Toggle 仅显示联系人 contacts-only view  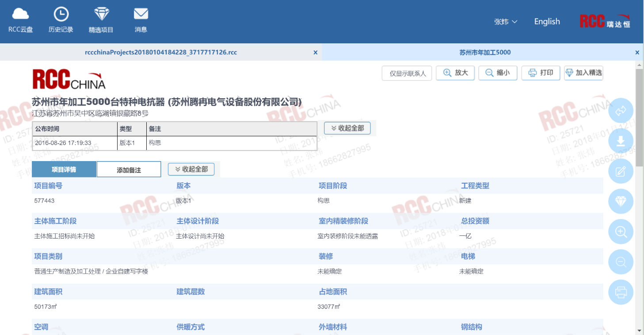(x=406, y=73)
